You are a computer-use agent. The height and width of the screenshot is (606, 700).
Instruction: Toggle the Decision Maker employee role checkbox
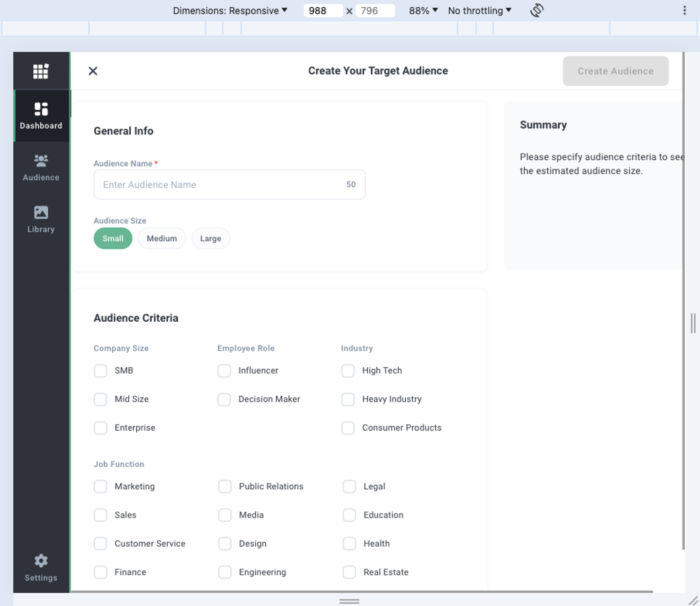(x=224, y=399)
